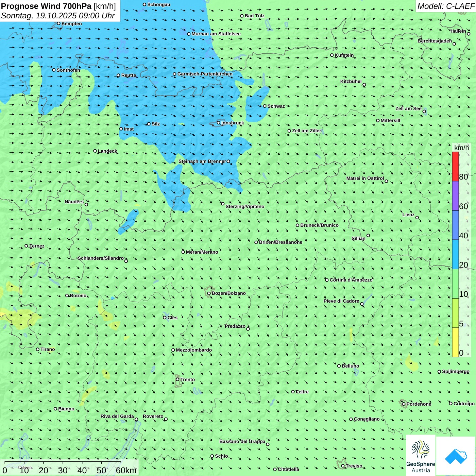The height and width of the screenshot is (476, 476).
Task: Click the 'Murnau am Staffelsee' label
Action: click(216, 34)
